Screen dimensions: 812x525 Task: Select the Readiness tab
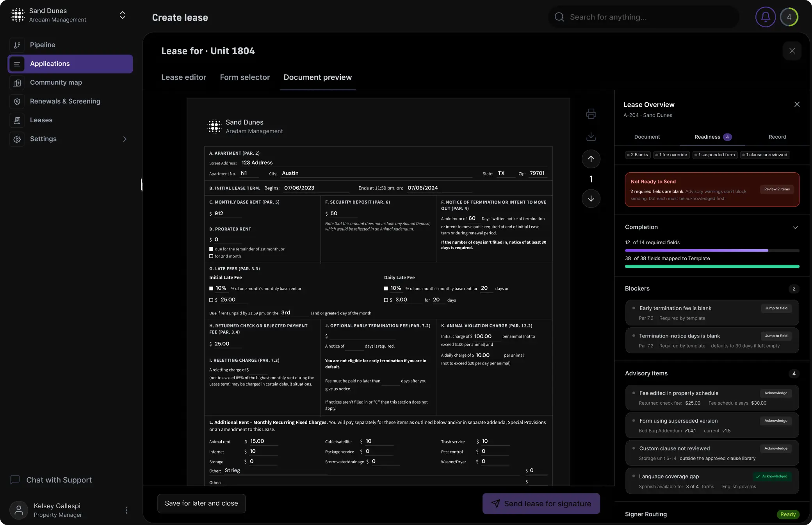pos(713,137)
